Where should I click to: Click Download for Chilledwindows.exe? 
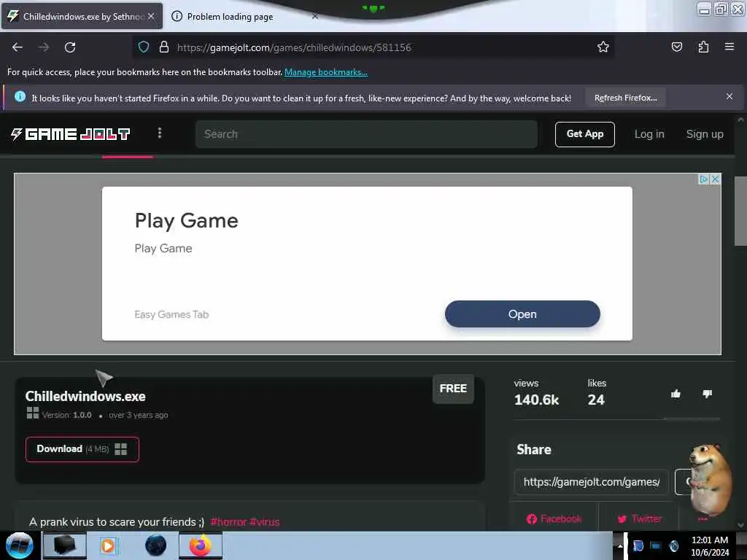(x=82, y=449)
